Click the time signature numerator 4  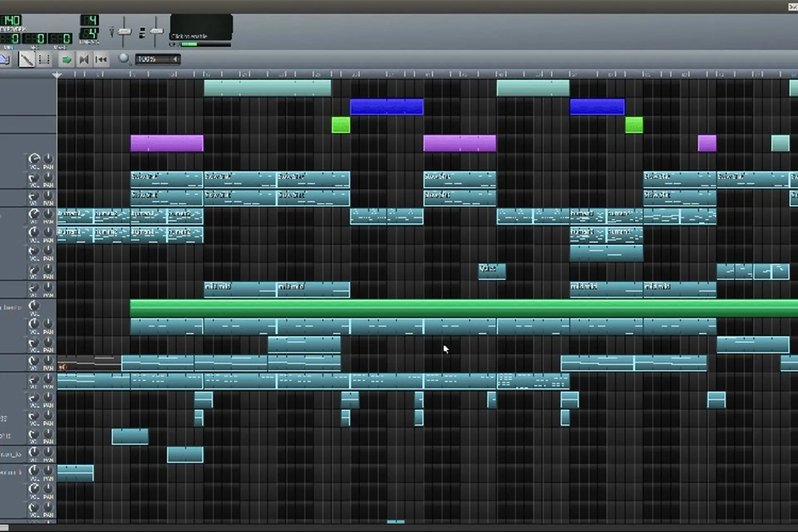[89, 20]
